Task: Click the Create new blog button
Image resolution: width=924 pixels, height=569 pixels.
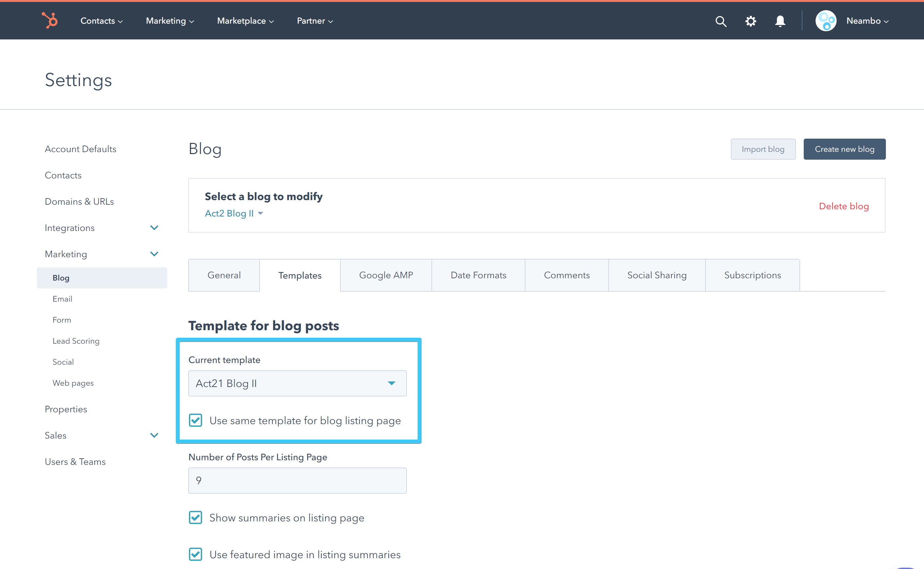Action: point(844,149)
